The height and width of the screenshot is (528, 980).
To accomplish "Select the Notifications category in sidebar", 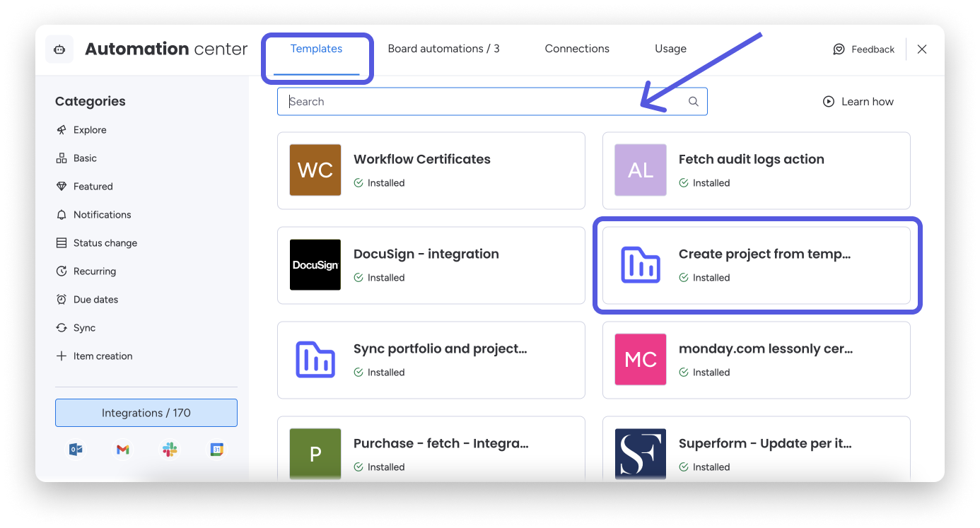I will tap(102, 214).
